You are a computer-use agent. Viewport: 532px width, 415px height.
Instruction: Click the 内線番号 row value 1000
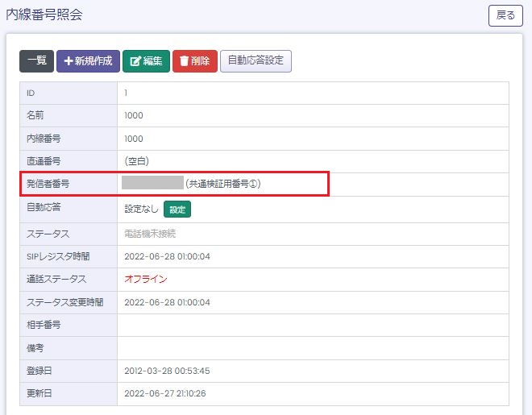134,139
